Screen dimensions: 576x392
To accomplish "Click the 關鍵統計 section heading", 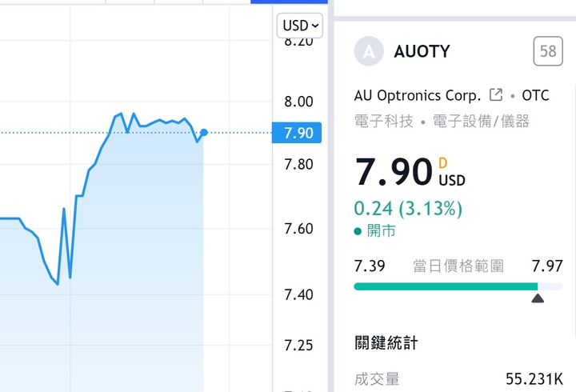I will [x=386, y=342].
